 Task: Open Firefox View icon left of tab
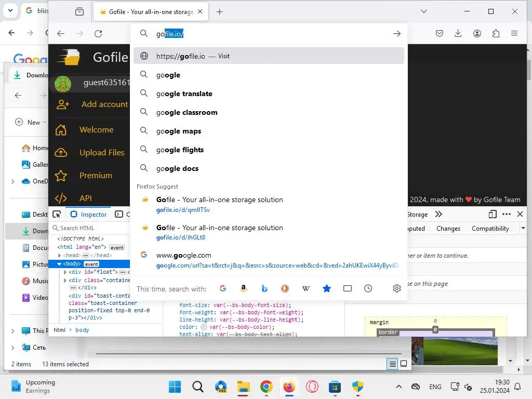(x=79, y=12)
